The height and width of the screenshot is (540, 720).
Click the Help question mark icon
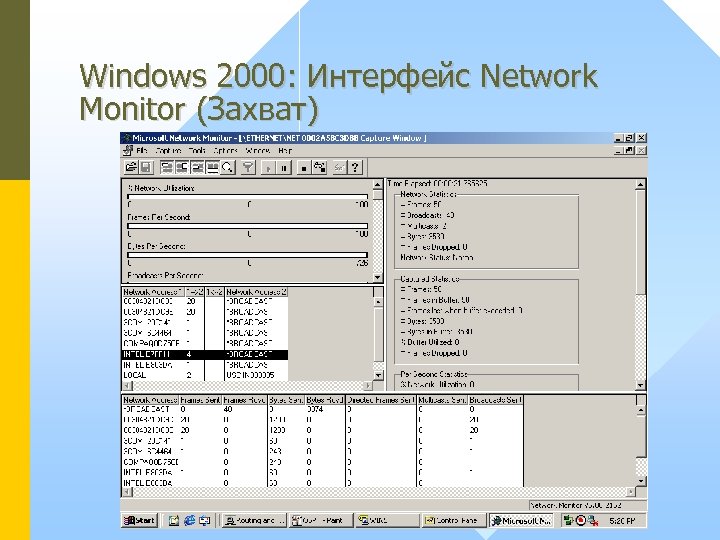tap(355, 168)
